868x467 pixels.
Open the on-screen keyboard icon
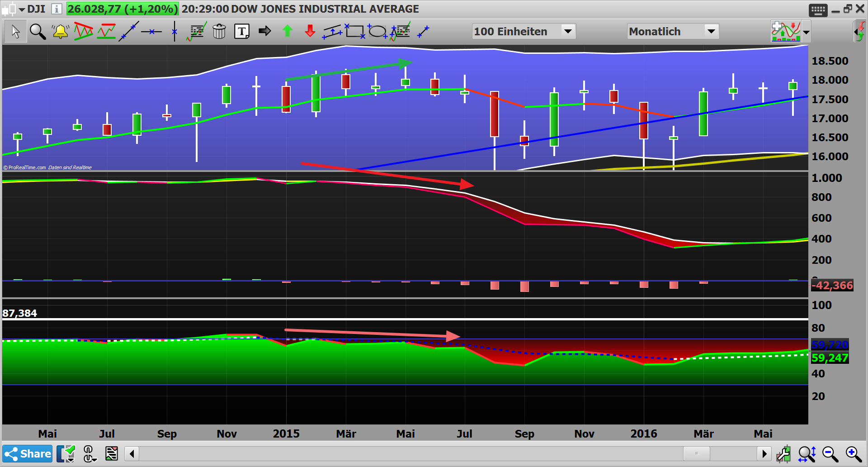[x=818, y=10]
